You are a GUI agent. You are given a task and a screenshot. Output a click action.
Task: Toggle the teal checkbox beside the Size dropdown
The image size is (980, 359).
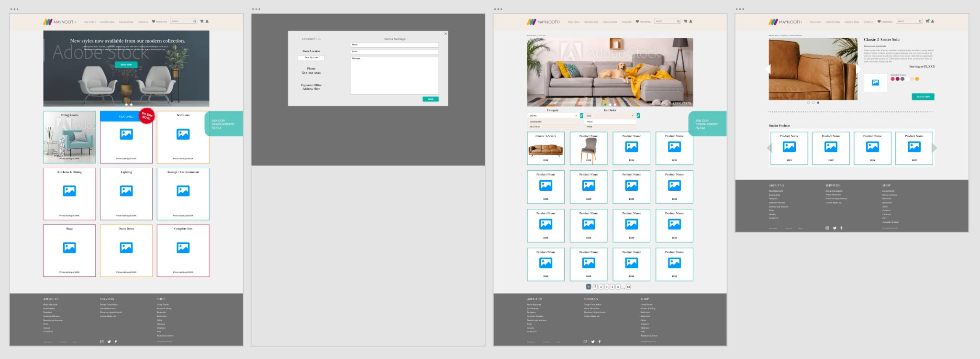pyautogui.click(x=638, y=116)
